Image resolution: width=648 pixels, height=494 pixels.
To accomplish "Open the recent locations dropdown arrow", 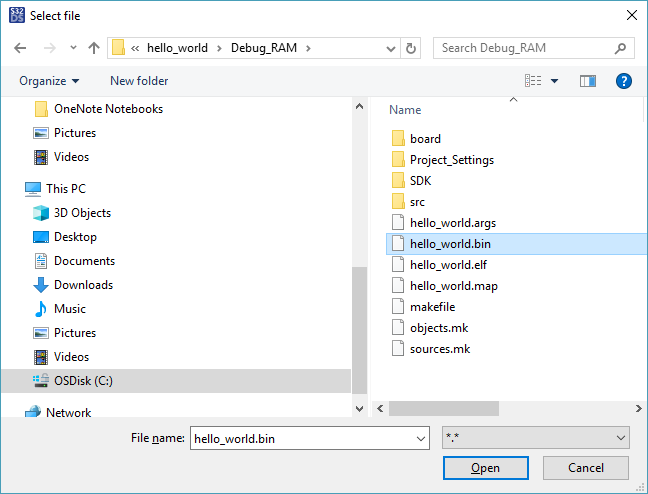I will pyautogui.click(x=73, y=48).
